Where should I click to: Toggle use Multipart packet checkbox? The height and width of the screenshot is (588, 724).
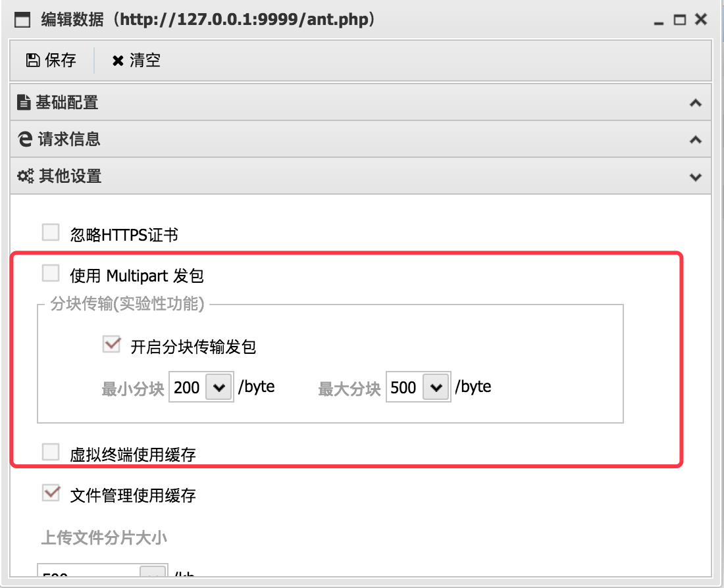[50, 273]
